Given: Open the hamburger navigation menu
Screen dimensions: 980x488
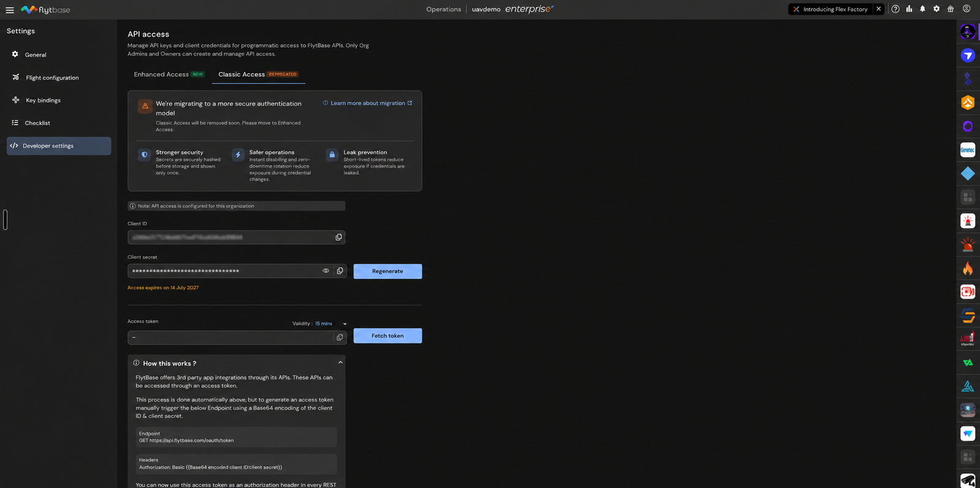Looking at the screenshot, I should coord(10,10).
